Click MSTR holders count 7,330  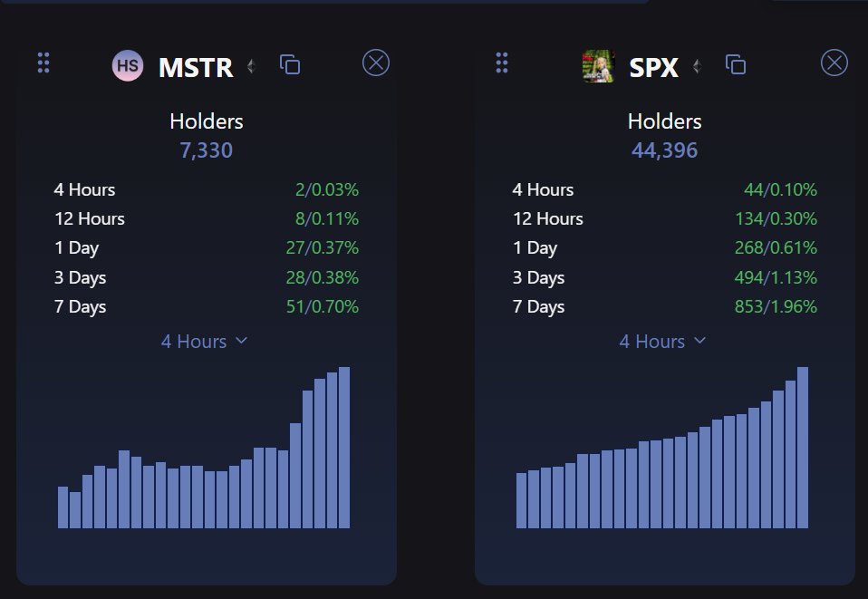[207, 150]
